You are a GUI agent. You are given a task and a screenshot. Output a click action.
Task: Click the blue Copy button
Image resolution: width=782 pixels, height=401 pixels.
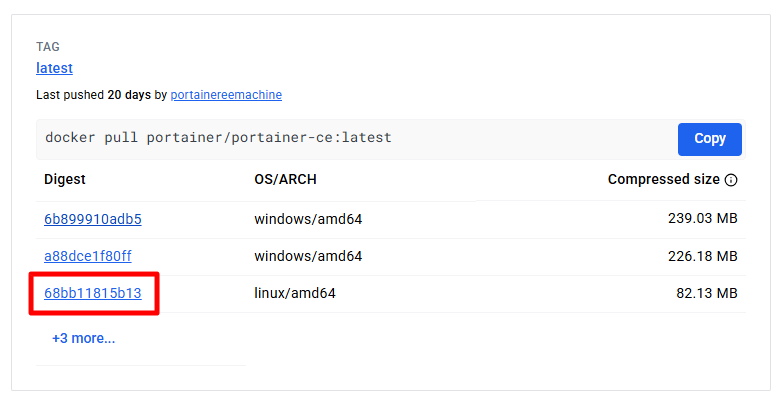[709, 139]
